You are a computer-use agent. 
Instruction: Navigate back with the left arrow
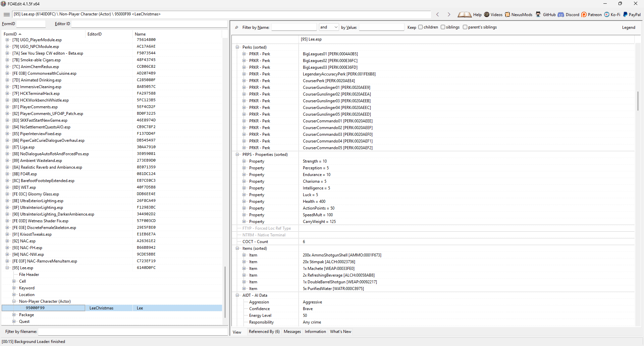[437, 14]
